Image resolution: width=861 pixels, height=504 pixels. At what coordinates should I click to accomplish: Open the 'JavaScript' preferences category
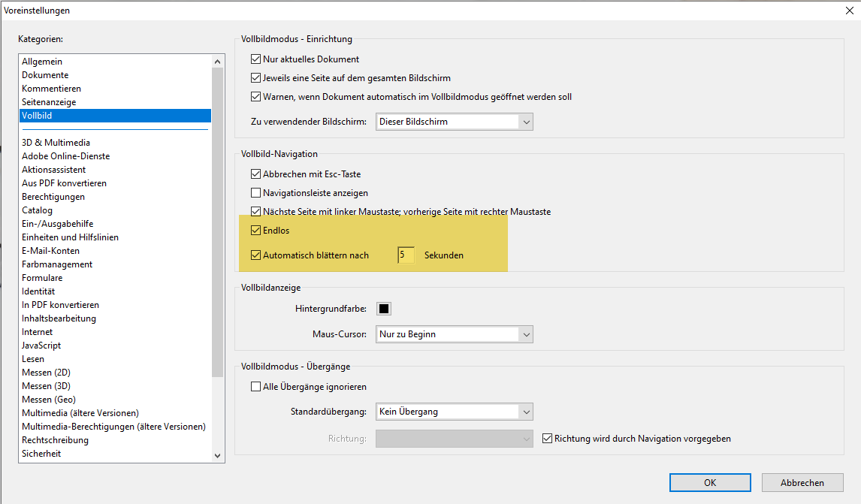(x=41, y=346)
